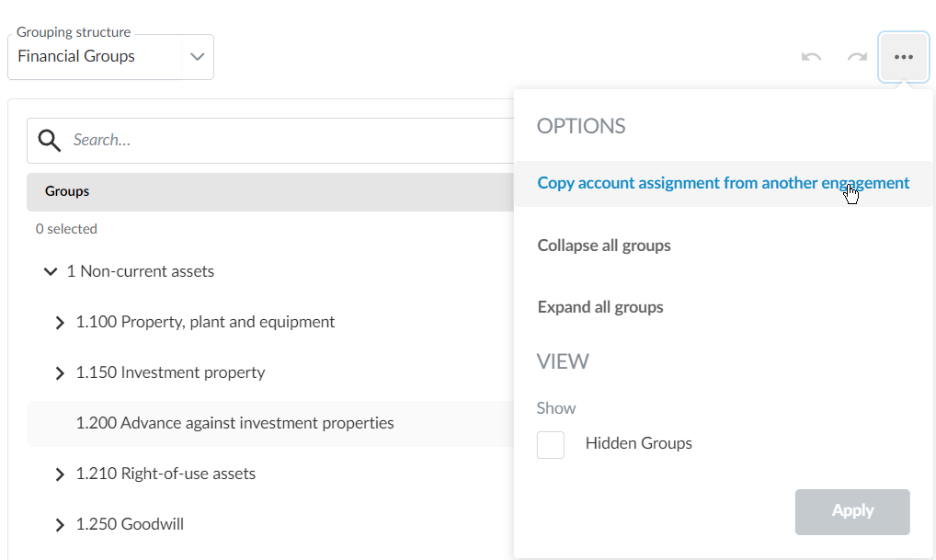Viewport: 936px width, 560px height.
Task: Click the undo arrow icon
Action: pyautogui.click(x=810, y=56)
